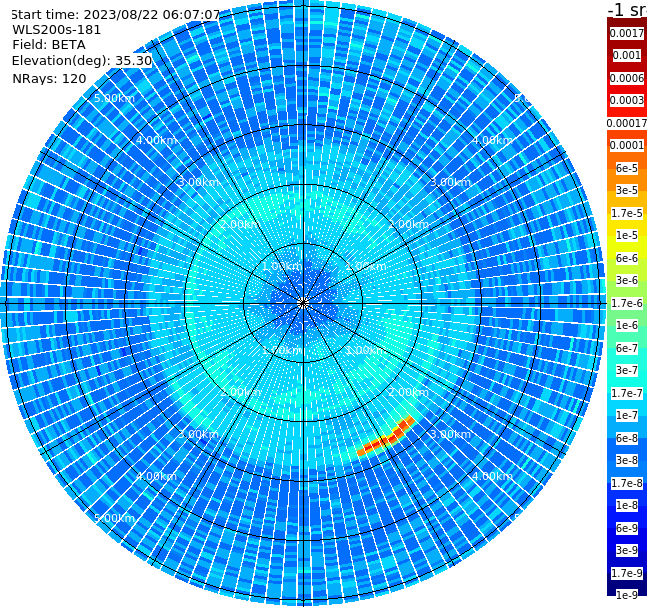Click the 2.00km range label in lower-left quadrant
Image resolution: width=647 pixels, height=607 pixels.
pyautogui.click(x=241, y=392)
